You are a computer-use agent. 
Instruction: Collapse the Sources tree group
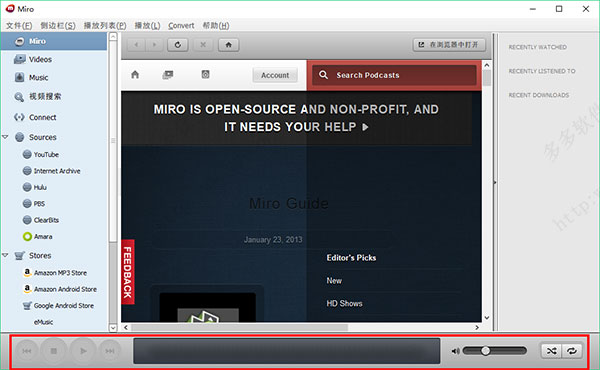click(5, 137)
